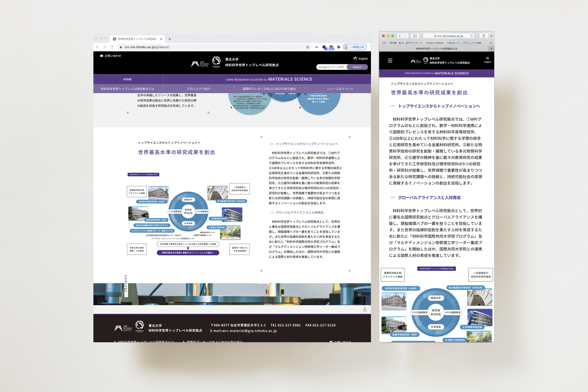Open the Safari share button
Viewport: 588px width, 392px height.
(x=484, y=36)
